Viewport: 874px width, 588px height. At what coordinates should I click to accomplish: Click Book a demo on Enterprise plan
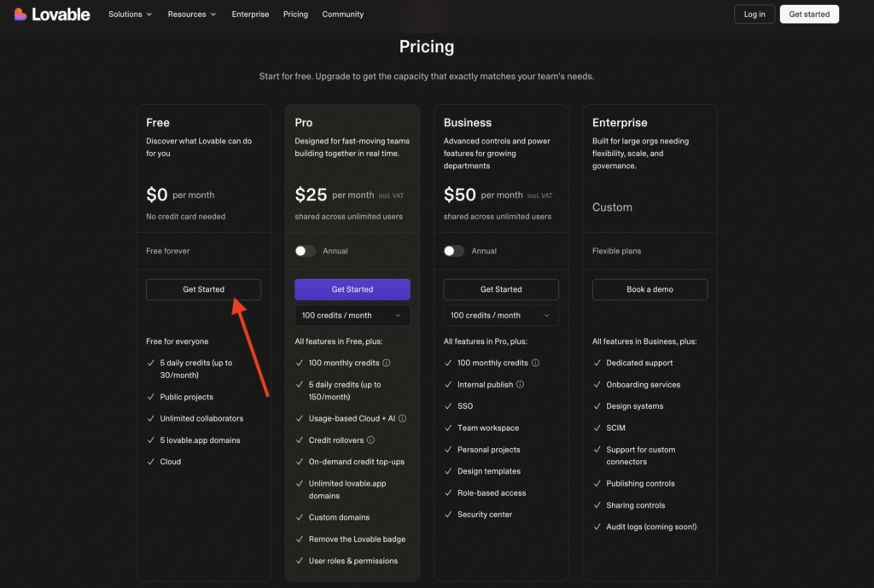click(650, 289)
